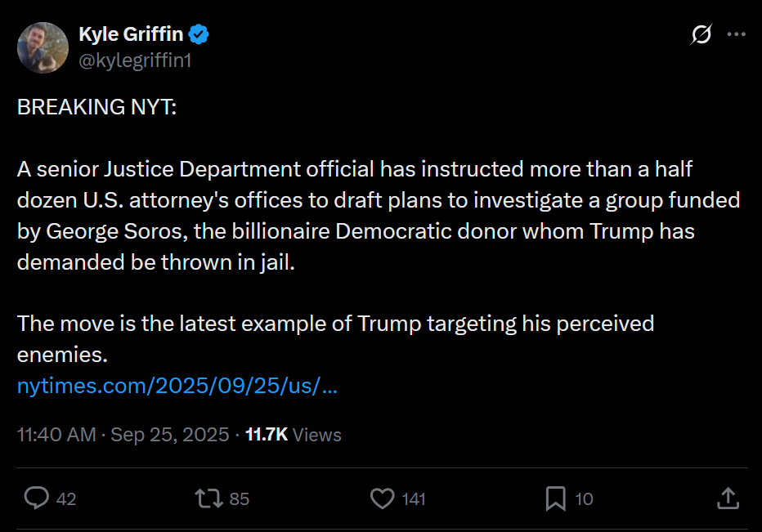Click the 11:40 AM Sep 25, 2025 timestamp
Image resolution: width=762 pixels, height=532 pixels.
point(123,434)
